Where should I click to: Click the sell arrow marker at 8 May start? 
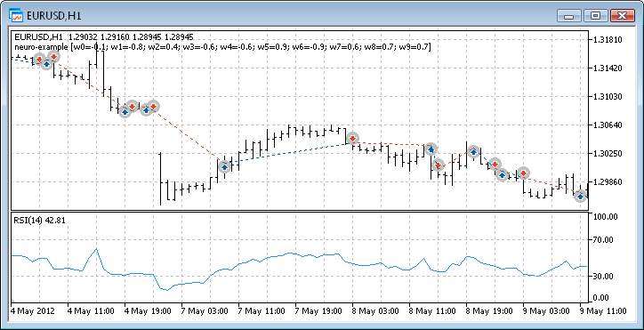tap(352, 138)
